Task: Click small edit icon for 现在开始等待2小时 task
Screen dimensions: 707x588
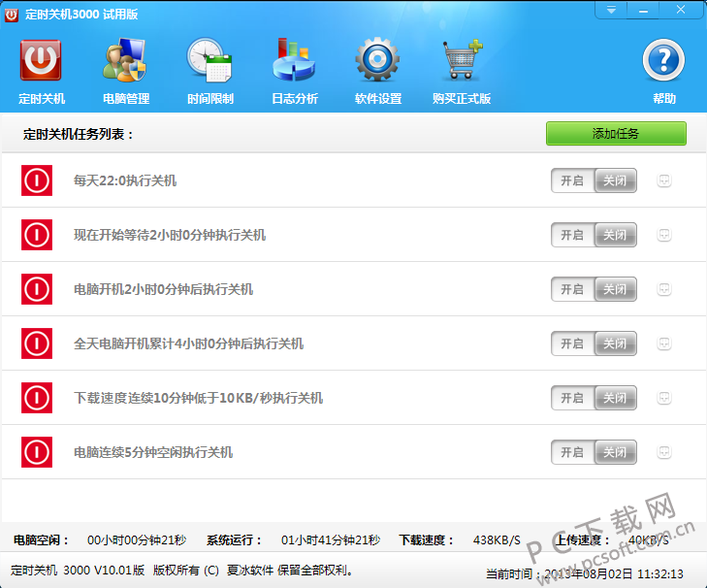Action: tap(663, 235)
